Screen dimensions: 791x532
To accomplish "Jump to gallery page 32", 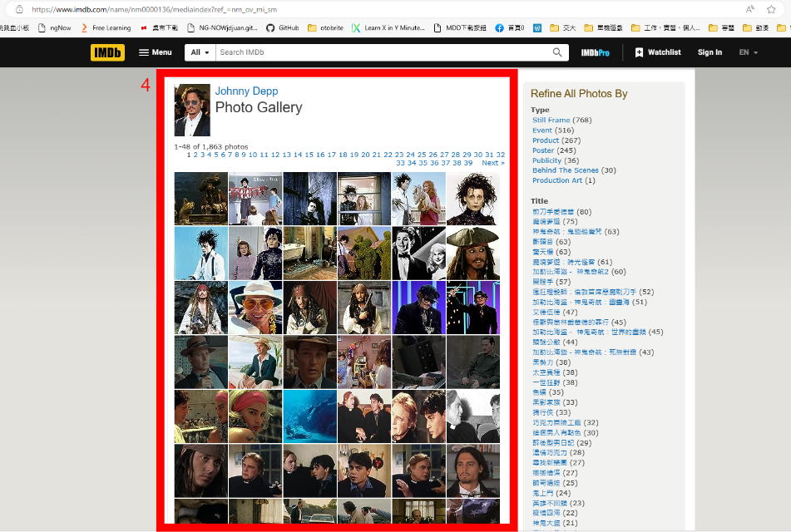I will coord(501,155).
